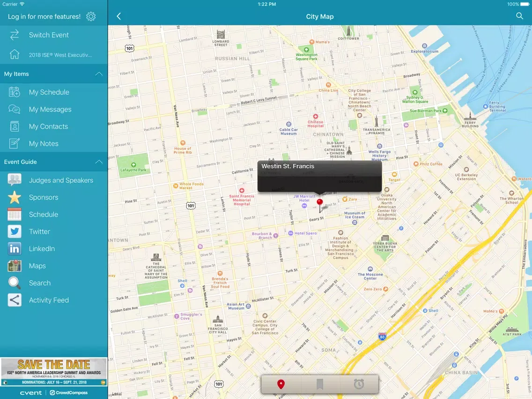Select My Schedule menu item
532x399 pixels.
[53, 92]
